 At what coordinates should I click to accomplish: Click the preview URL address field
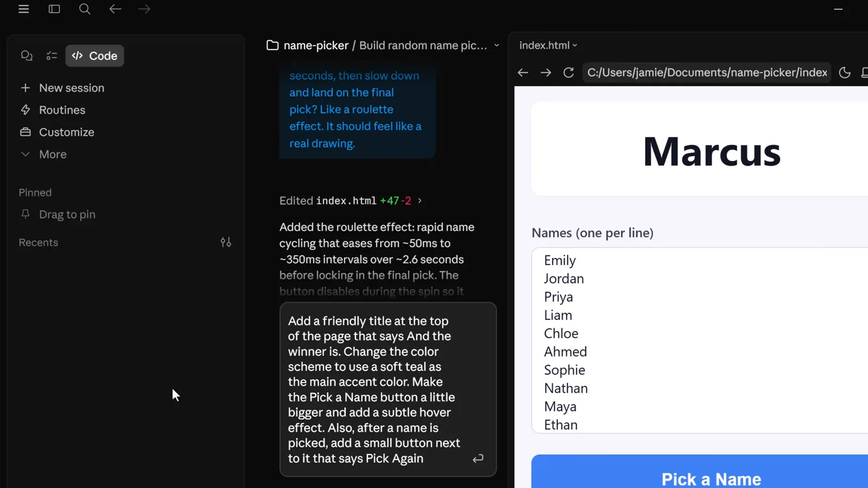pos(707,73)
